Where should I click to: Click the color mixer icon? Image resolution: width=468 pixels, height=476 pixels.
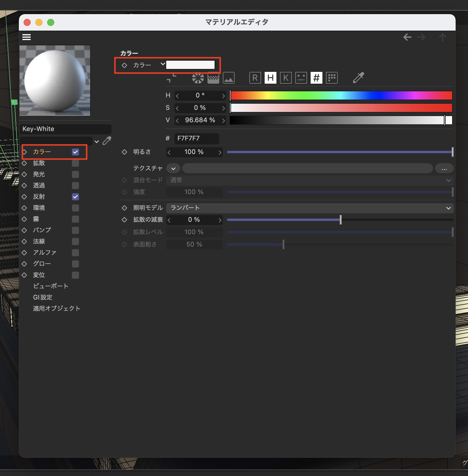tap(301, 78)
